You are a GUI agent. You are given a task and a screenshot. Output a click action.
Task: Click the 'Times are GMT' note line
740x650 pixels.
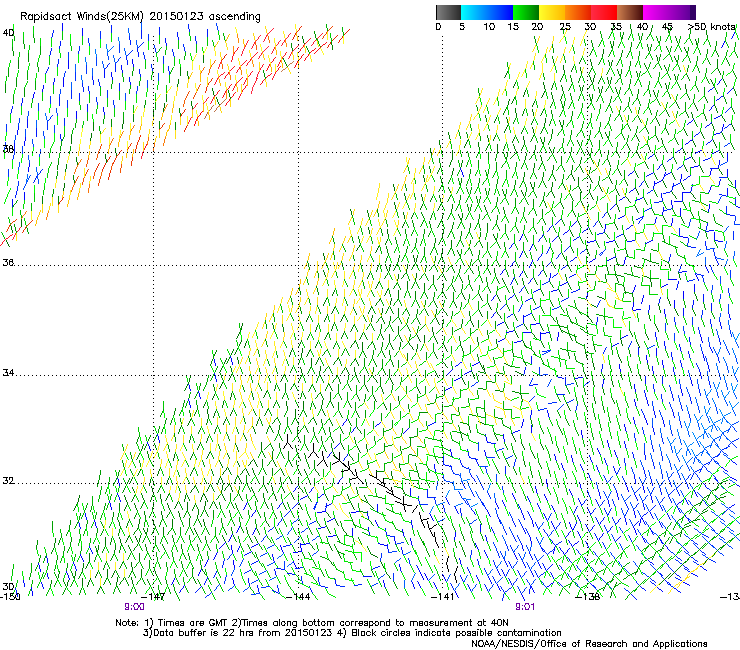(x=312, y=623)
